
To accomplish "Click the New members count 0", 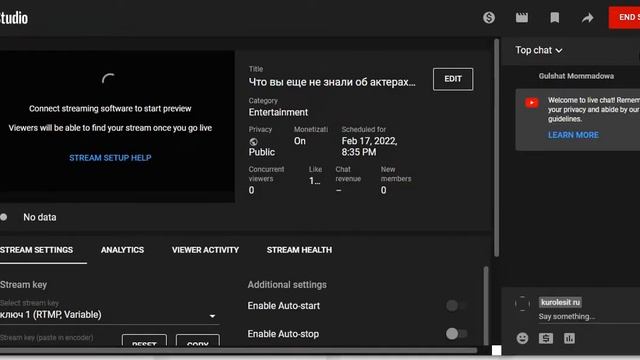I will [x=384, y=190].
